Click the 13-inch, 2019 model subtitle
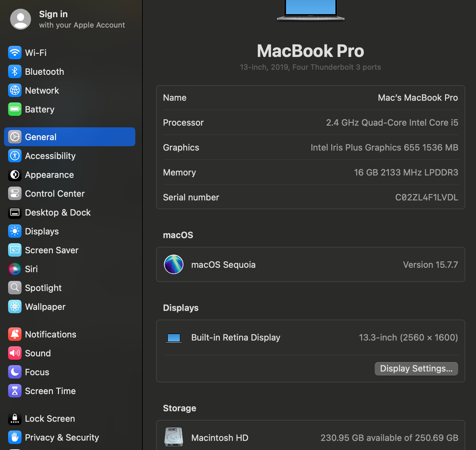Image resolution: width=476 pixels, height=450 pixels. [310, 67]
